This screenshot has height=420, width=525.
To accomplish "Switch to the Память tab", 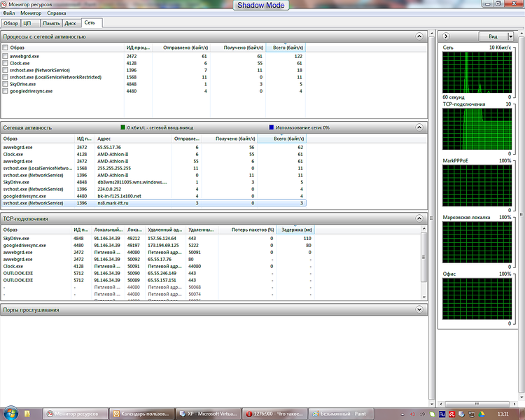I will click(x=50, y=23).
